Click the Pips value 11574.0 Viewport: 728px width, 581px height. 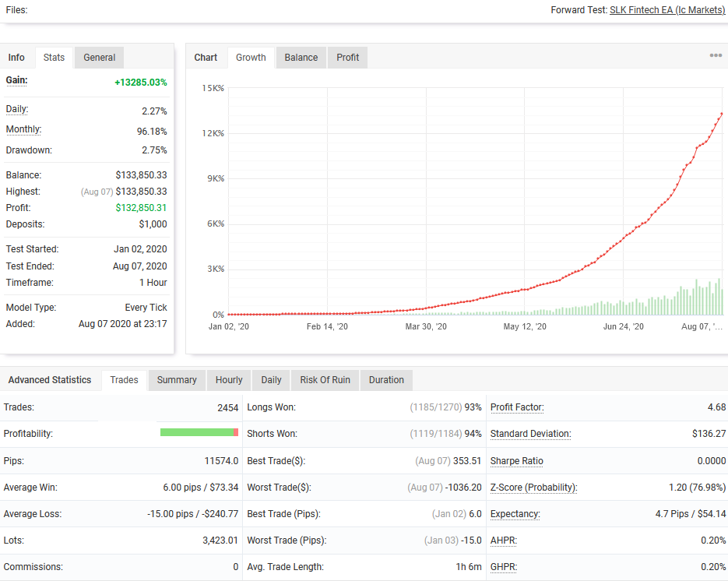click(221, 461)
